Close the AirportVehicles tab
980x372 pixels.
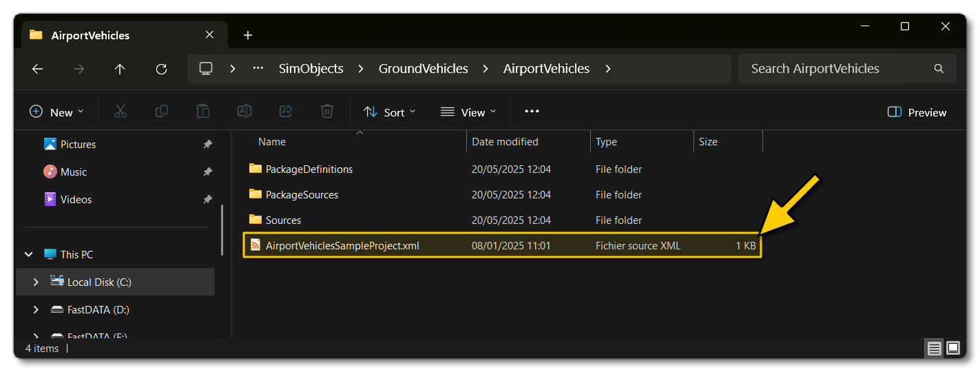209,35
